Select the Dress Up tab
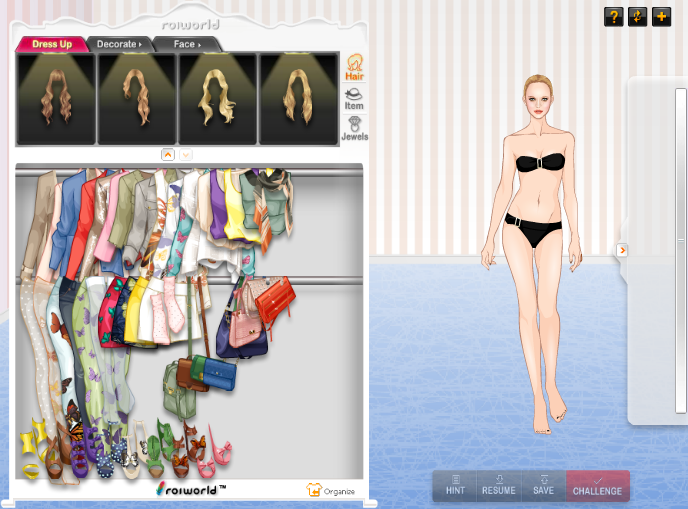 [x=50, y=44]
